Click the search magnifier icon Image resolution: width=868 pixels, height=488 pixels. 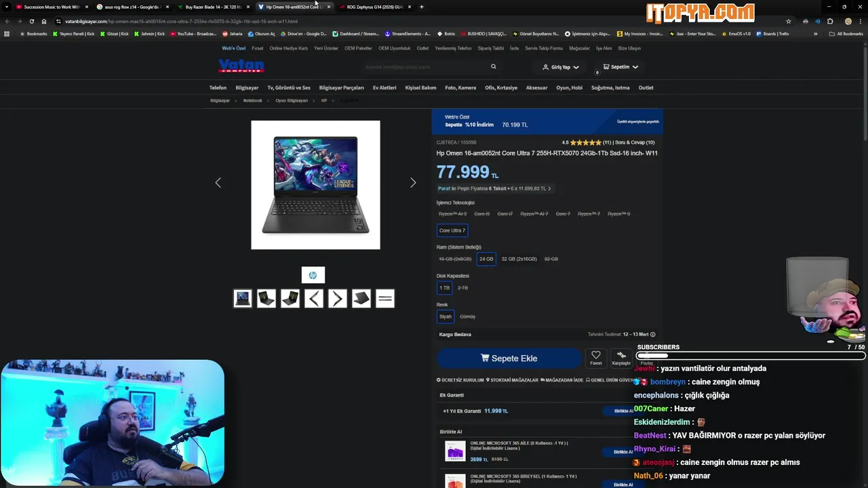493,66
